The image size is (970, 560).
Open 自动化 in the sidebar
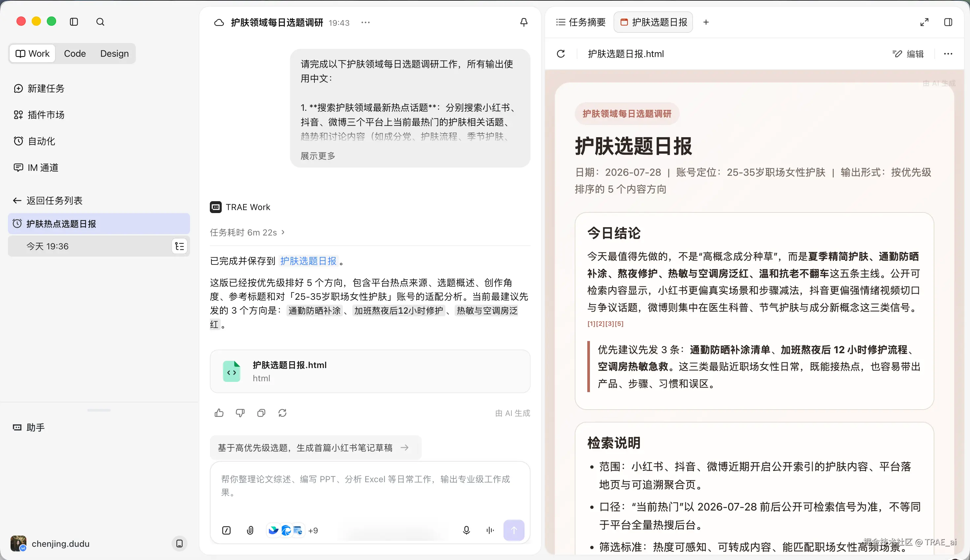34,141
